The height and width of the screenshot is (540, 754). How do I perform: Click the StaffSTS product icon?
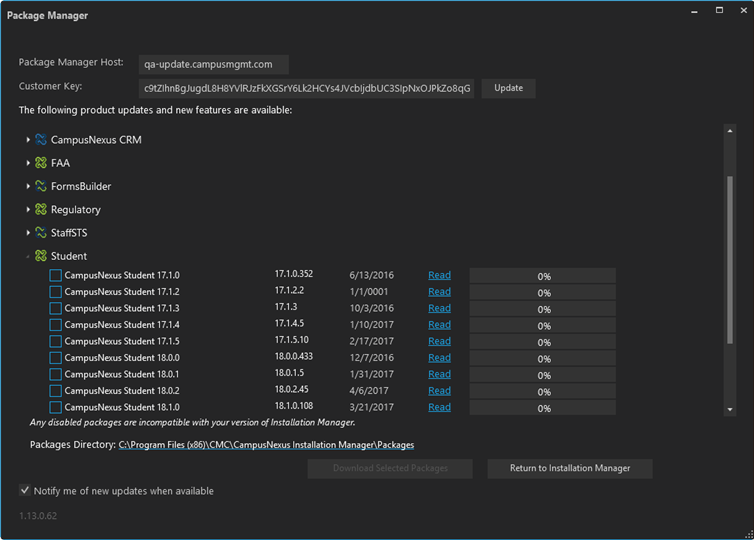[41, 233]
